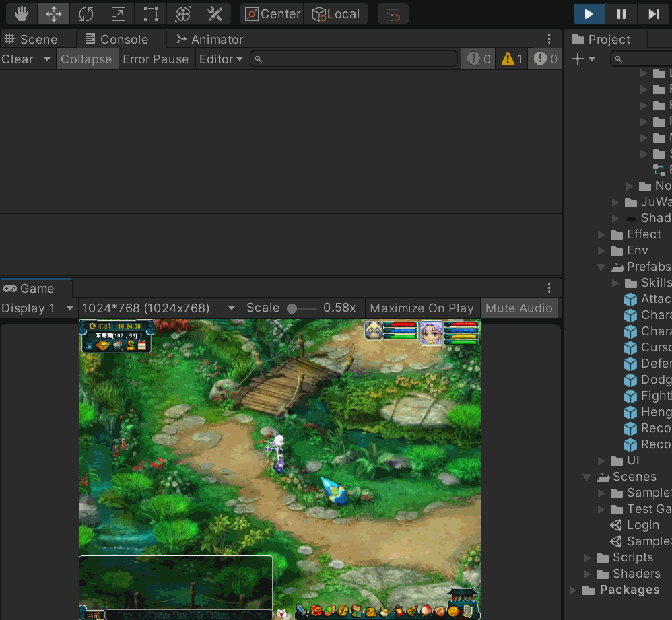672x620 pixels.
Task: Toggle Maximize On Play
Action: pos(422,308)
